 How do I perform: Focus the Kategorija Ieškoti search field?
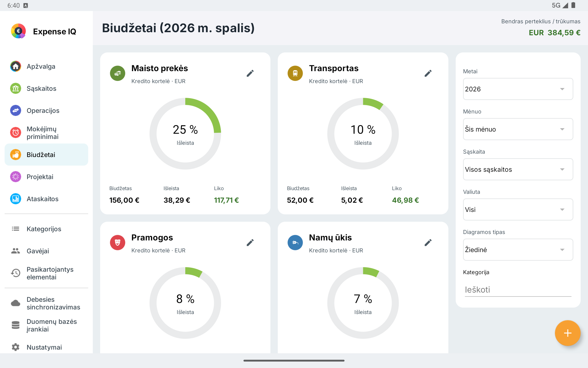click(518, 289)
